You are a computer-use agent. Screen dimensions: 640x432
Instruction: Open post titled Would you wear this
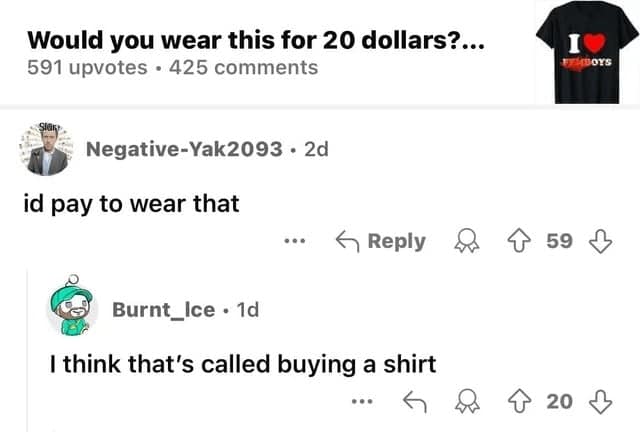click(x=256, y=40)
